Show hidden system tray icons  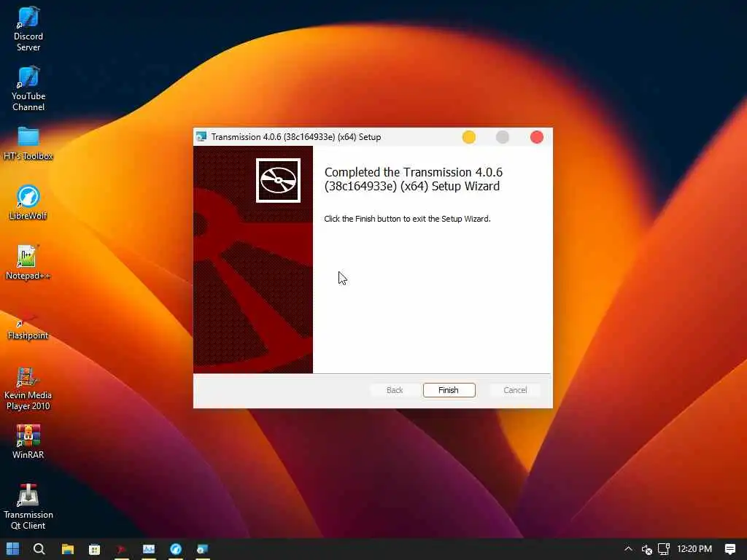click(628, 549)
